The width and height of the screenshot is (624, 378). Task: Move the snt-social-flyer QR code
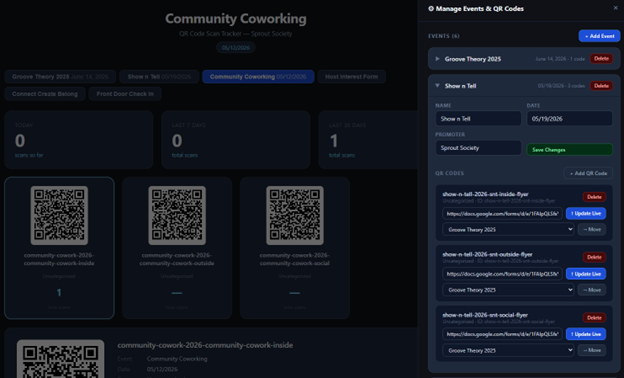(x=592, y=351)
